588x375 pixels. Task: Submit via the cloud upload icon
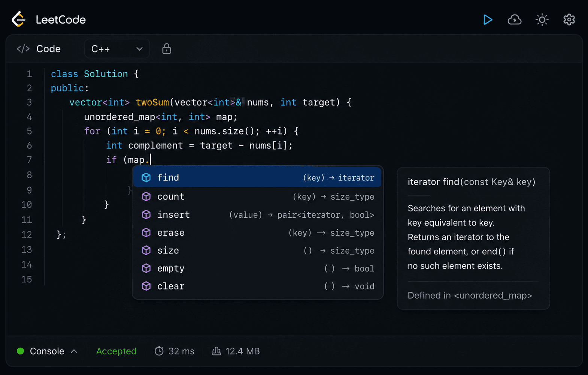point(514,19)
